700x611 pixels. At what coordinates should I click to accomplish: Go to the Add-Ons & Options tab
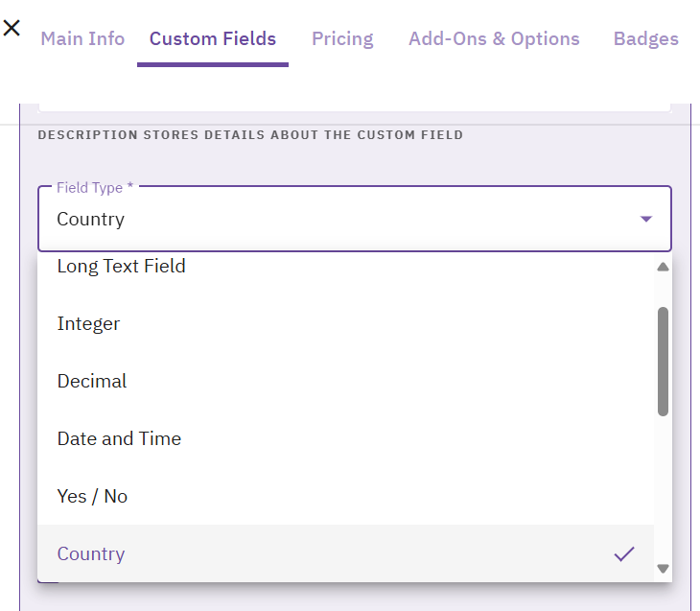(x=494, y=38)
